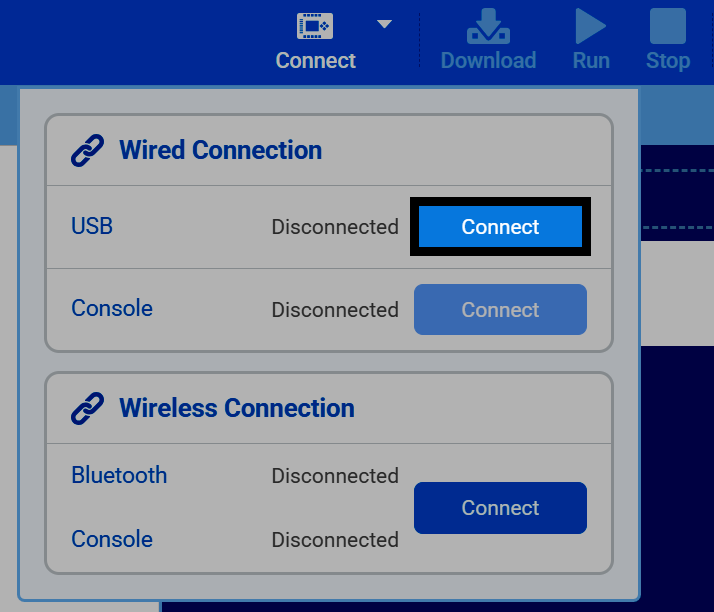Click the Download tray icon

pyautogui.click(x=488, y=26)
